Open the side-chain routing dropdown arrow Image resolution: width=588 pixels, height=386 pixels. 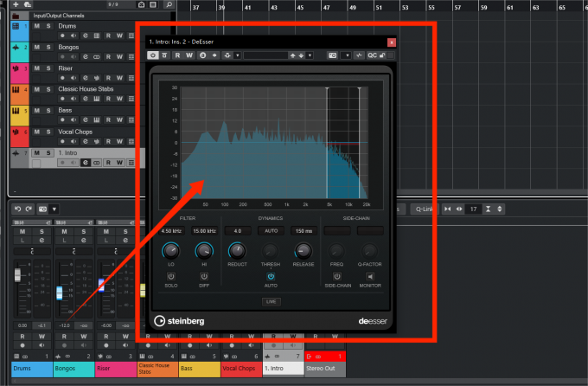[238, 55]
